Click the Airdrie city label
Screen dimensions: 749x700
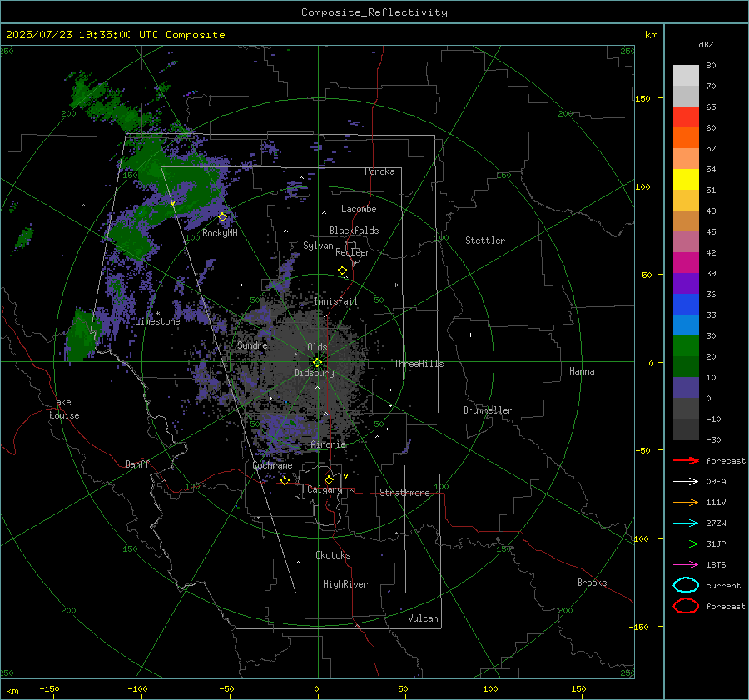coord(328,444)
